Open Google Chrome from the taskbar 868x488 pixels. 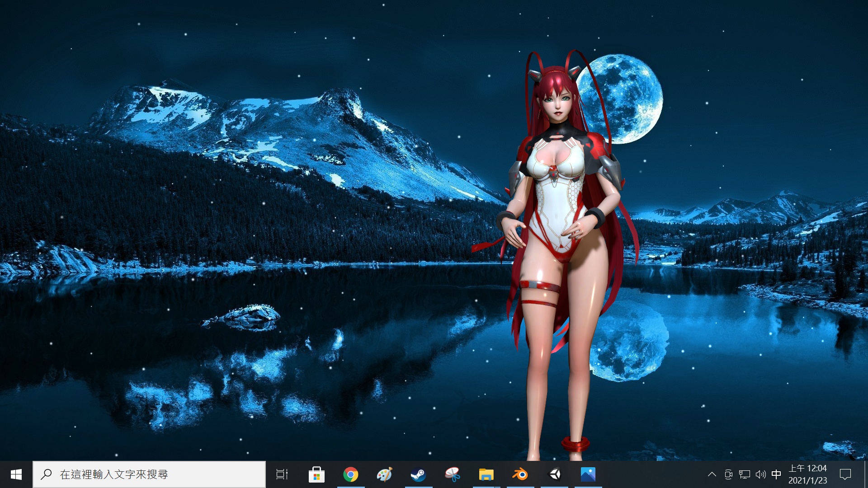click(x=350, y=474)
